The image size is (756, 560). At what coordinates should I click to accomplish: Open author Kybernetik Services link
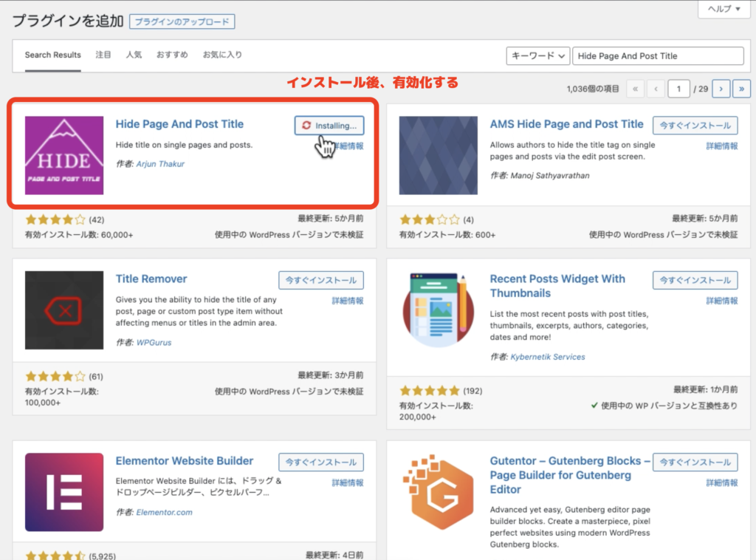(548, 357)
